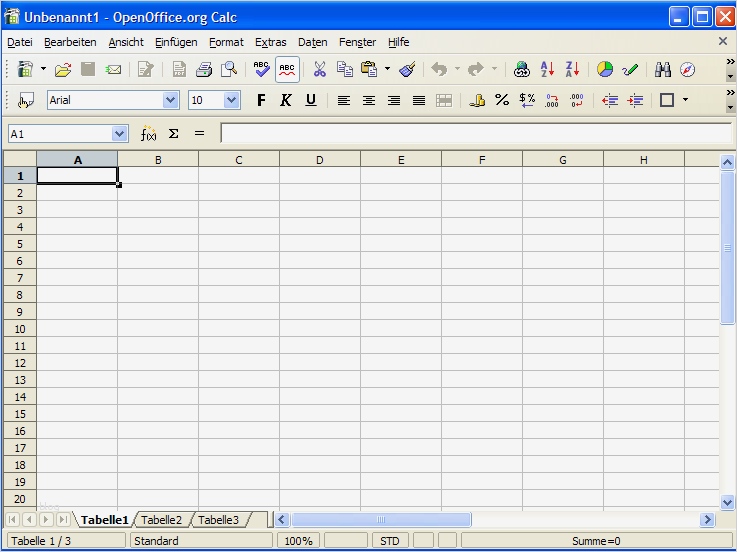Click the Redo arrow icon
This screenshot has height=552, width=737.
[x=476, y=70]
